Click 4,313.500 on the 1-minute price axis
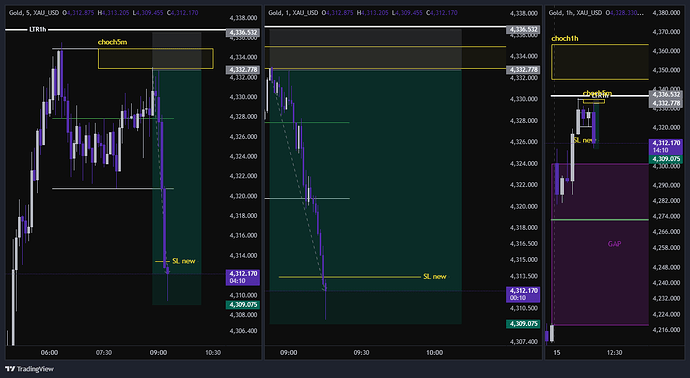This screenshot has height=378, width=690. click(x=524, y=276)
